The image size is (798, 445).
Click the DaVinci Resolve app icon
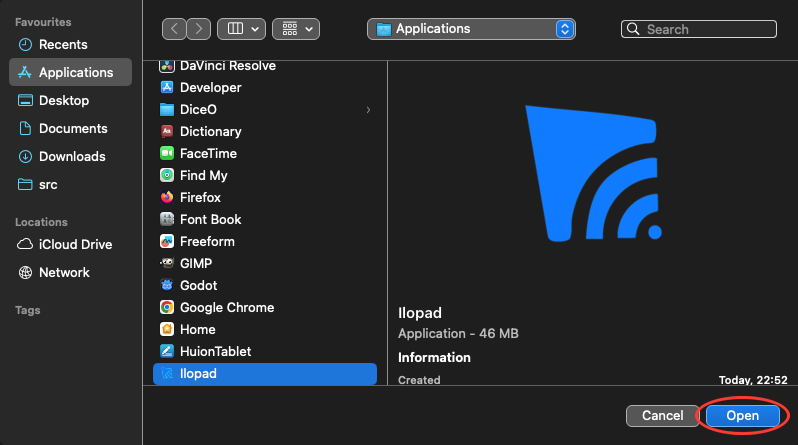167,66
